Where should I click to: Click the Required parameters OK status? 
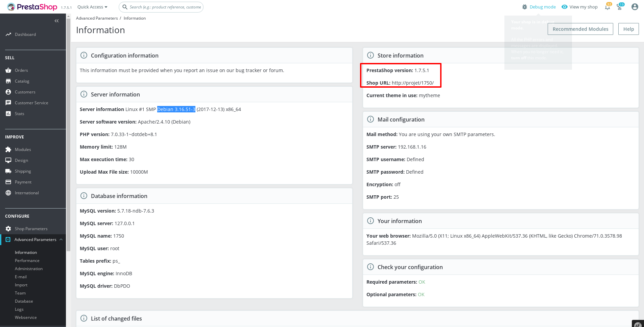pos(422,282)
